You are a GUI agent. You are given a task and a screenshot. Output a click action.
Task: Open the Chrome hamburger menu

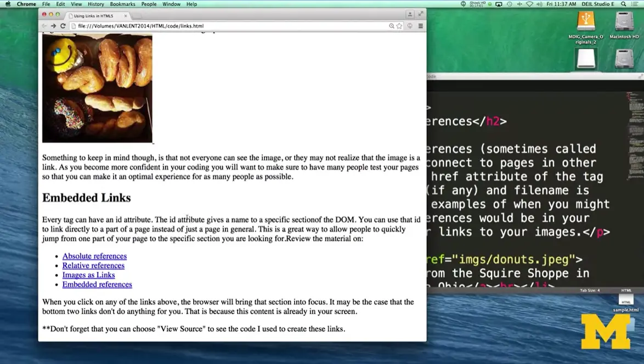(420, 26)
